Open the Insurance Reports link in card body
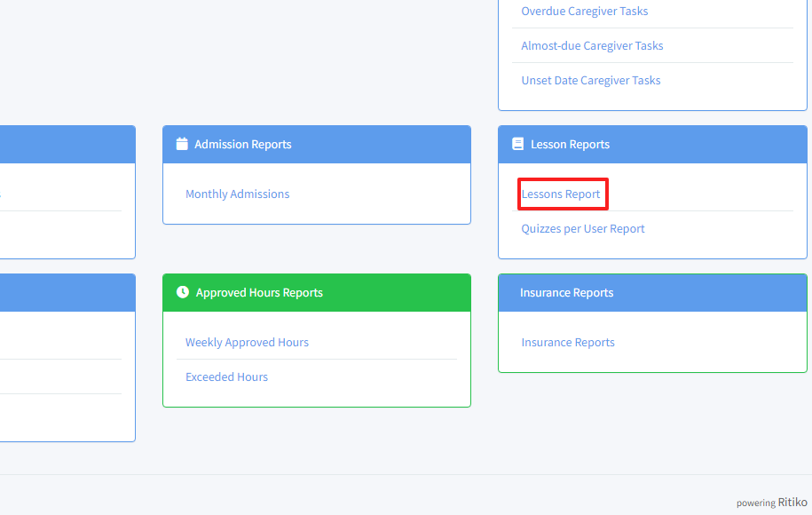 point(568,342)
